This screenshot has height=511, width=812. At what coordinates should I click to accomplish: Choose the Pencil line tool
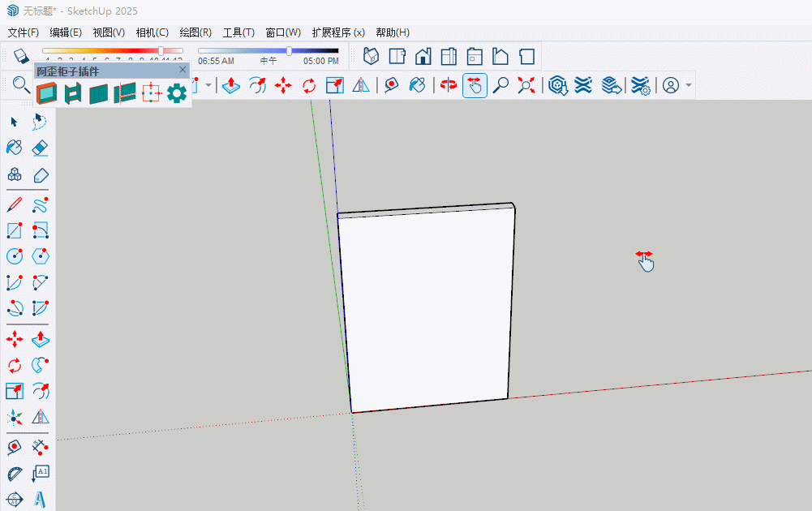[15, 204]
